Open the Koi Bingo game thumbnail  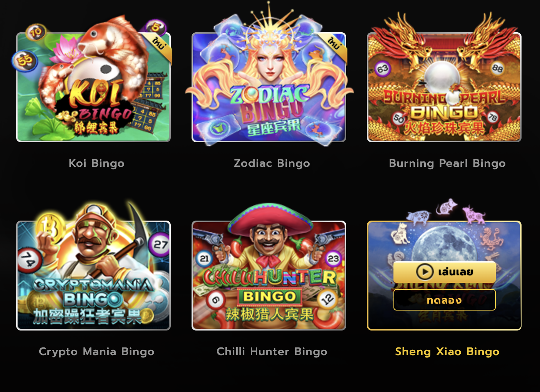point(93,87)
